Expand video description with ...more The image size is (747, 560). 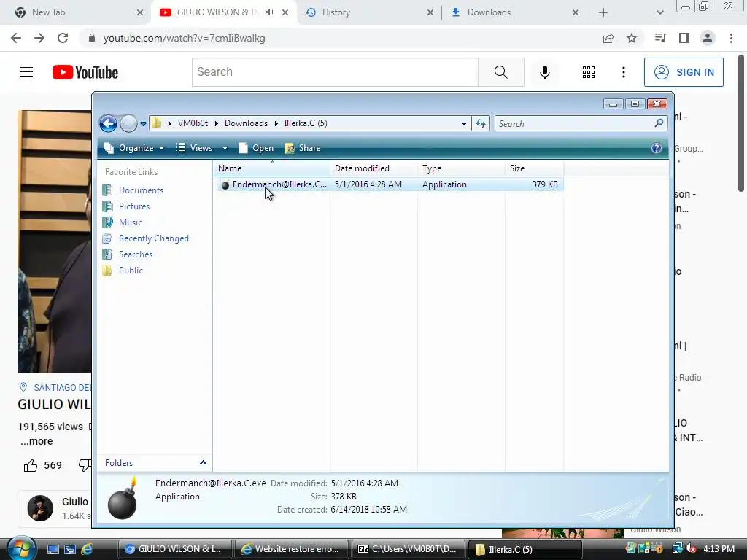[36, 441]
